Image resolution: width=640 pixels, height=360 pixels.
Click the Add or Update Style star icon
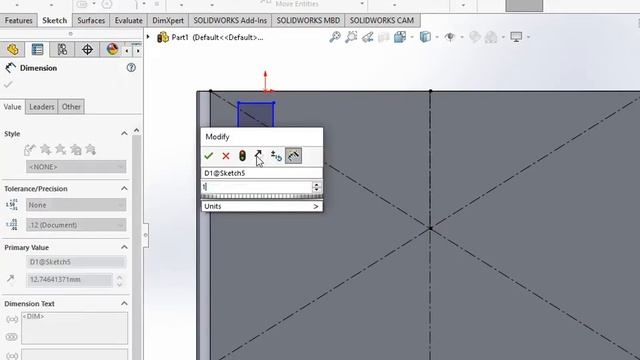(x=45, y=150)
